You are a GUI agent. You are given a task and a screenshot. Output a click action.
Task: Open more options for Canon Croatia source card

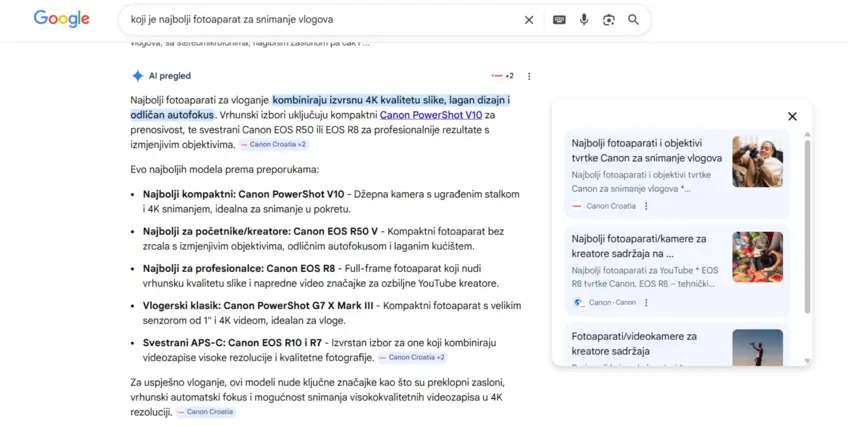click(x=646, y=206)
